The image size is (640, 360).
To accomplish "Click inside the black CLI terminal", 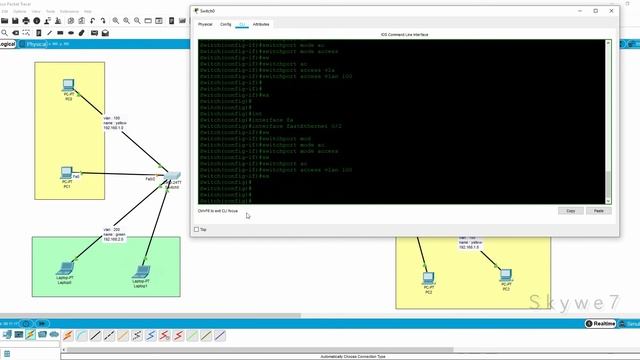I will click(x=401, y=122).
